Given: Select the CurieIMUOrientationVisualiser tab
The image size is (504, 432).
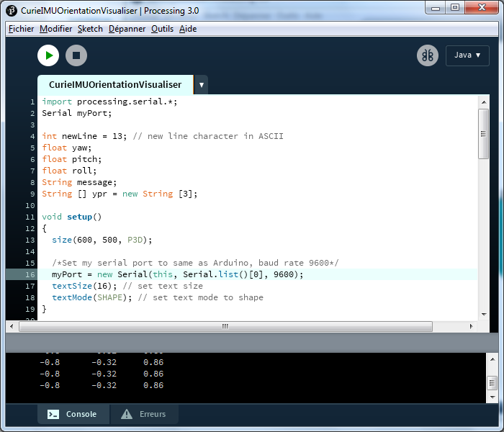Looking at the screenshot, I should 115,85.
